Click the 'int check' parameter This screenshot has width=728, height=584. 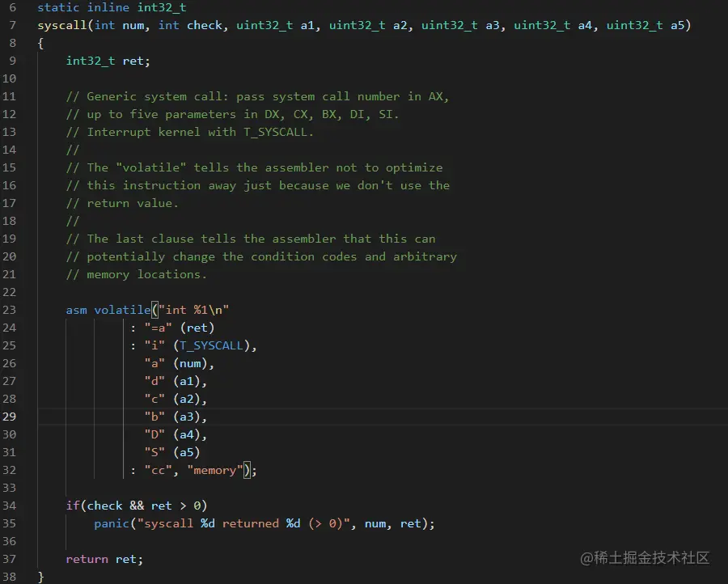coord(190,25)
